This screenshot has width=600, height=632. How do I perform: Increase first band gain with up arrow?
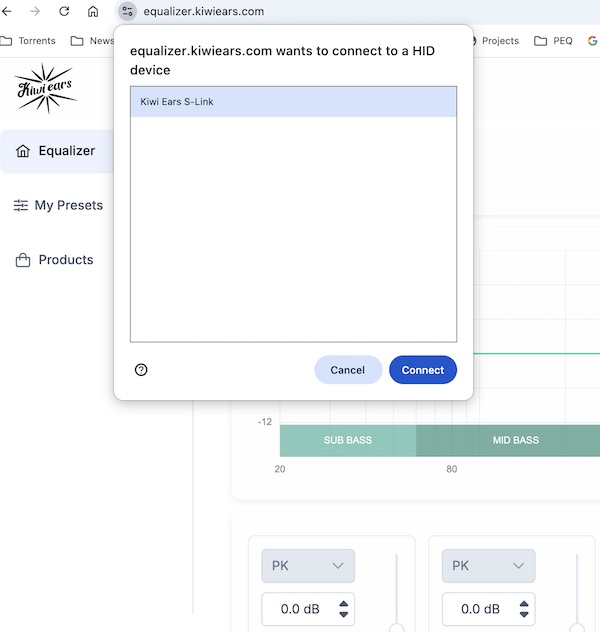[344, 604]
